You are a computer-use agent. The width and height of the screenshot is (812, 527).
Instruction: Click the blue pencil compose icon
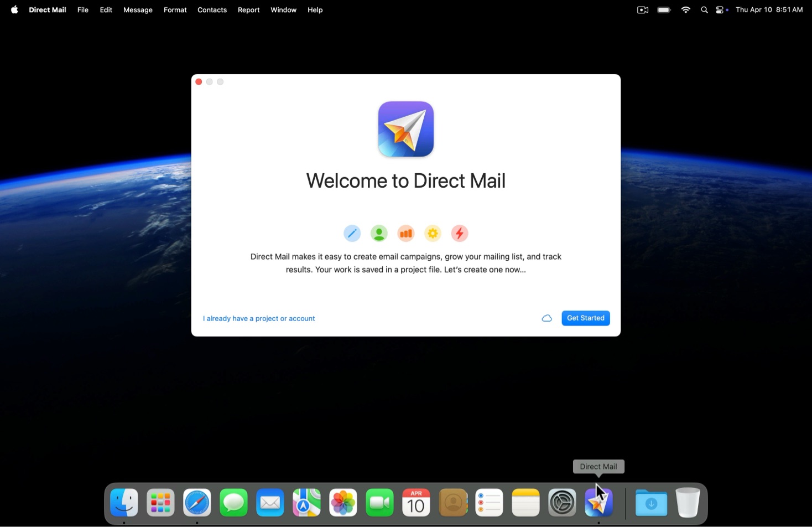point(352,234)
